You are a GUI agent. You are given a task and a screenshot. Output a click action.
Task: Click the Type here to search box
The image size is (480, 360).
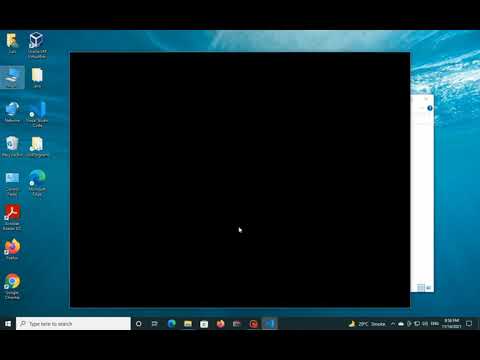pos(73,323)
